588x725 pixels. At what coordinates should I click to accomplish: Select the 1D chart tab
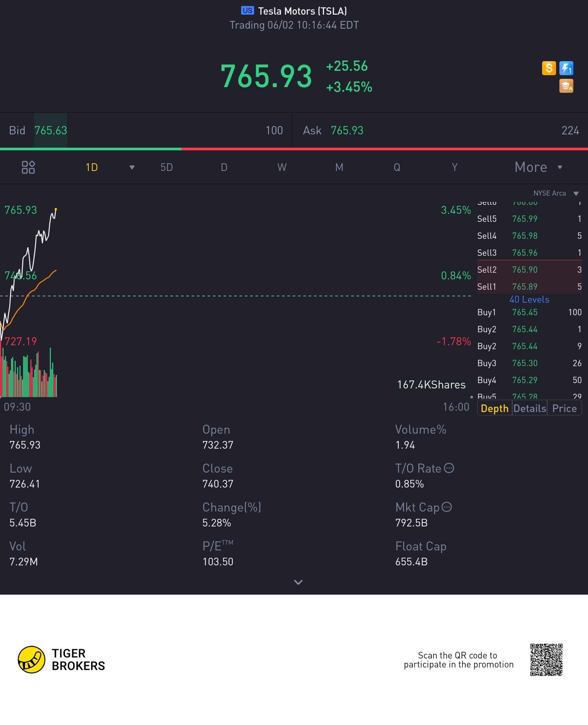[92, 167]
